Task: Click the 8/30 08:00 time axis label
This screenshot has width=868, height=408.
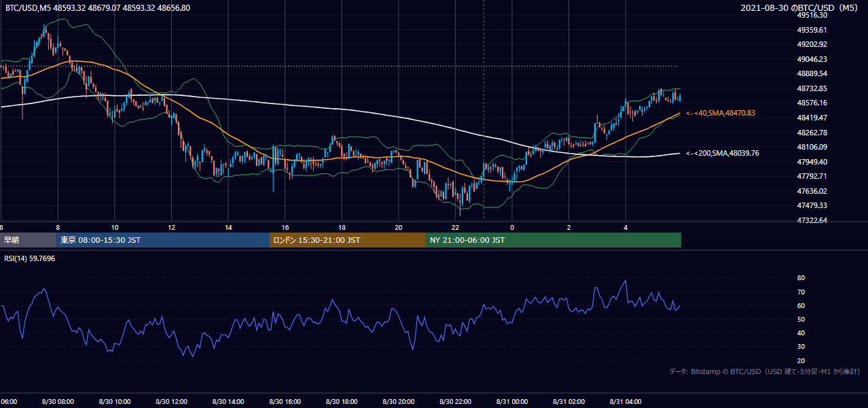Action: 58,402
